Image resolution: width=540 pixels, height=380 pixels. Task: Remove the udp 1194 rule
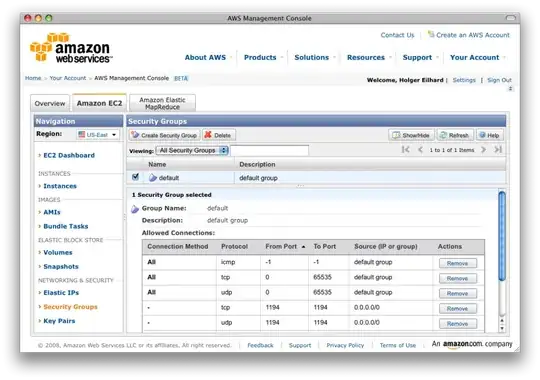click(x=458, y=324)
